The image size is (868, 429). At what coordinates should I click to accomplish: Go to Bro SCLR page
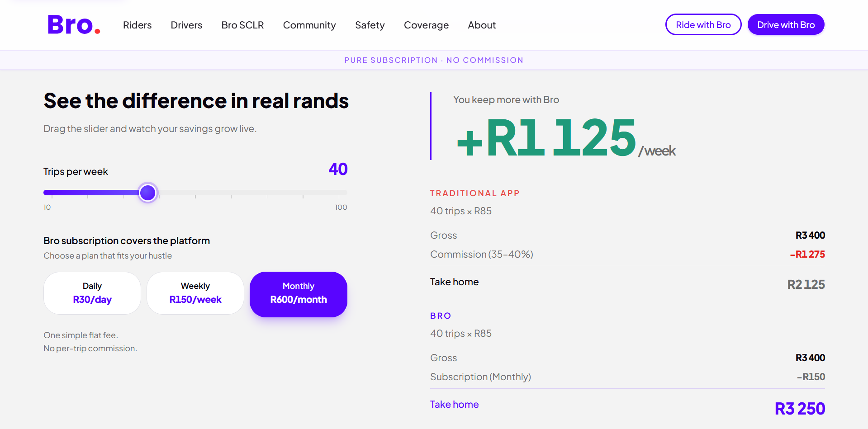pos(242,25)
